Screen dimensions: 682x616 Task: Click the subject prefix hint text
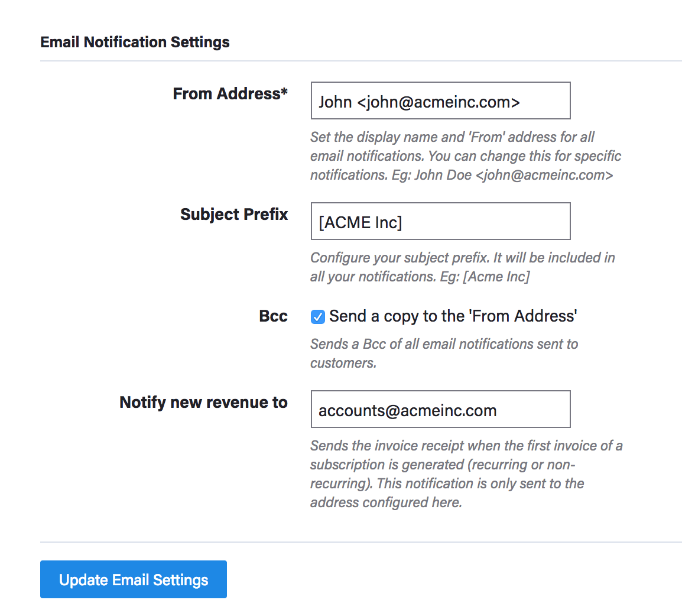pyautogui.click(x=462, y=267)
